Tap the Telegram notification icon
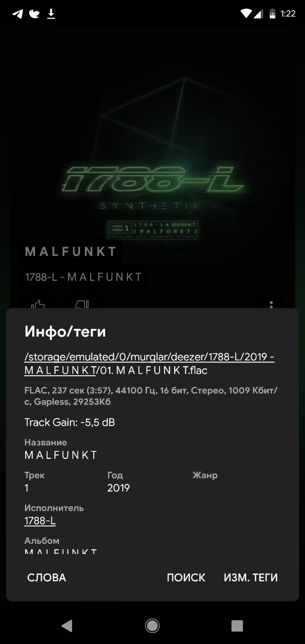This screenshot has height=644, width=305. coord(18,14)
